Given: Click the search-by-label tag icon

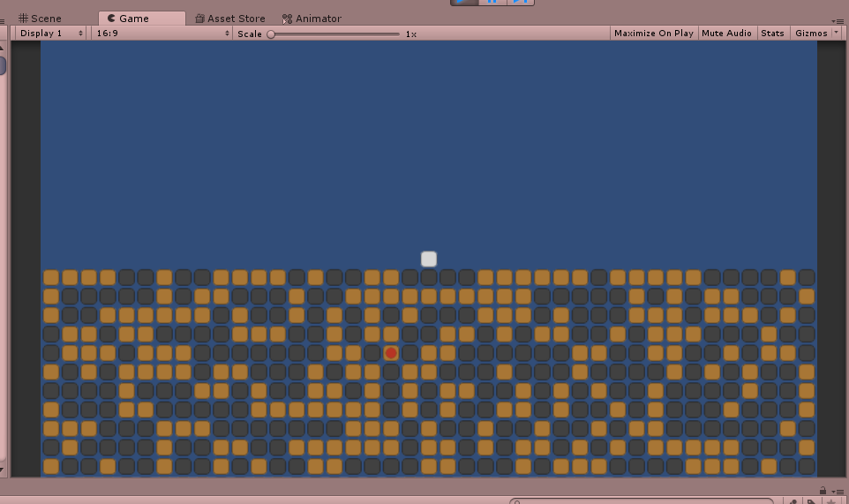Looking at the screenshot, I should pos(812,502).
